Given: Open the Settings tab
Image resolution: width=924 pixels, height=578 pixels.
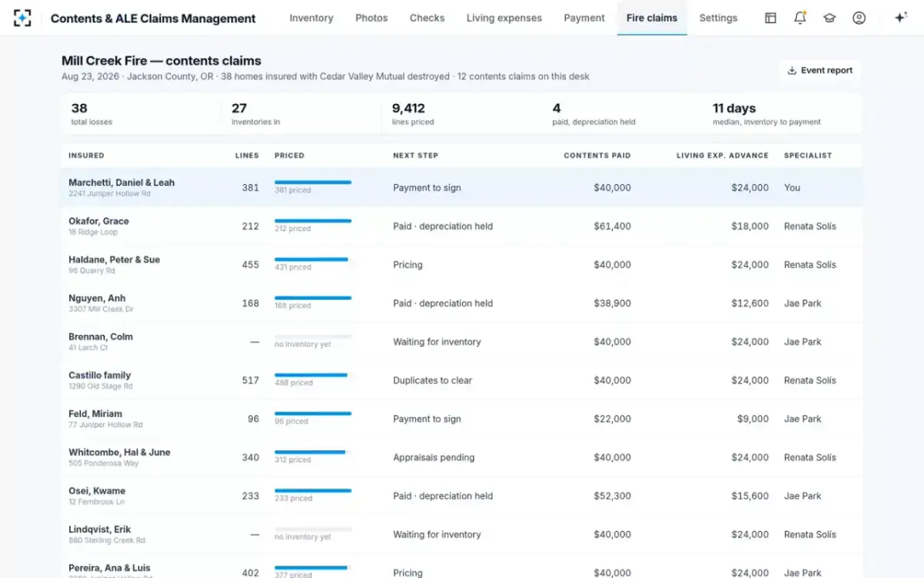Looking at the screenshot, I should point(718,18).
